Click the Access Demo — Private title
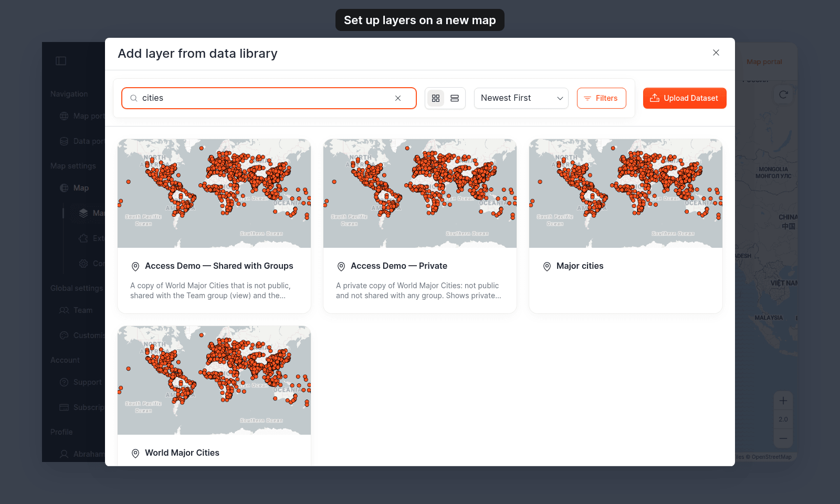This screenshot has width=840, height=504. pos(399,266)
